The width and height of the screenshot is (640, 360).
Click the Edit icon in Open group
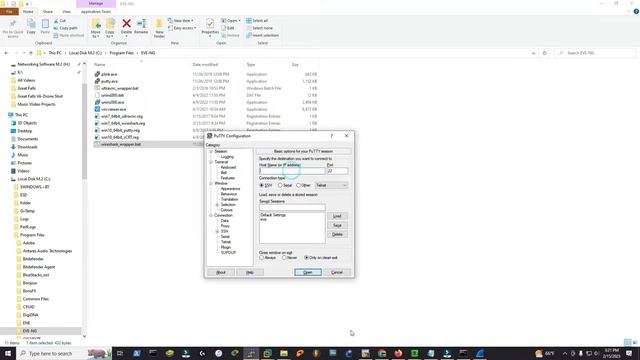pos(228,28)
